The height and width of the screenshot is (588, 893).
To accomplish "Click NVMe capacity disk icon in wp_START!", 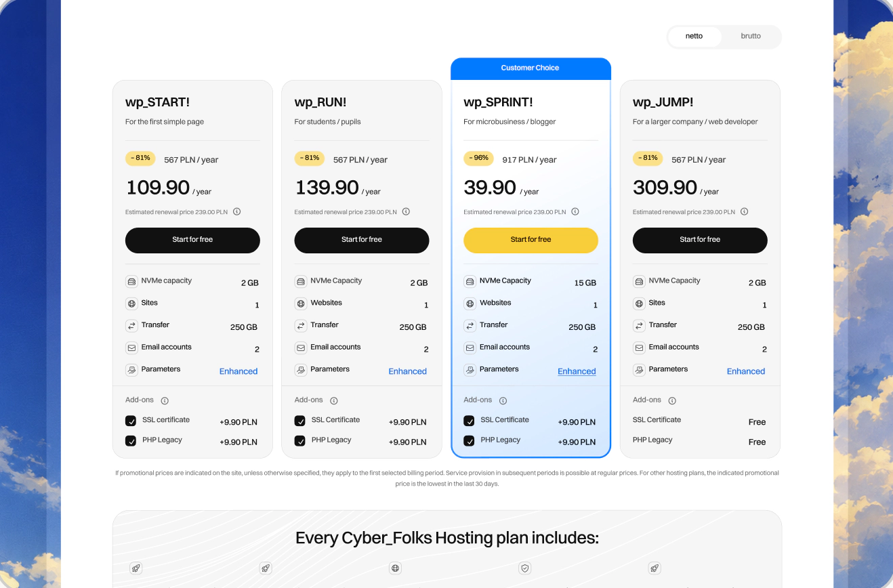I will point(131,281).
